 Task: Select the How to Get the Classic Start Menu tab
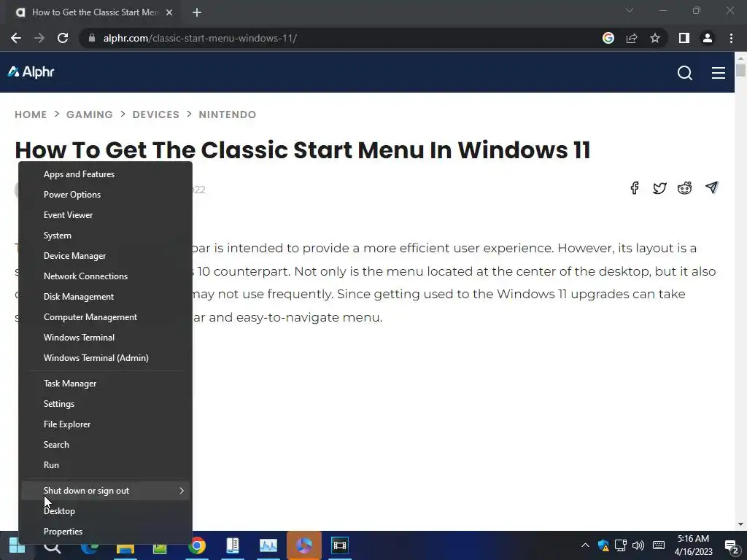click(x=93, y=13)
